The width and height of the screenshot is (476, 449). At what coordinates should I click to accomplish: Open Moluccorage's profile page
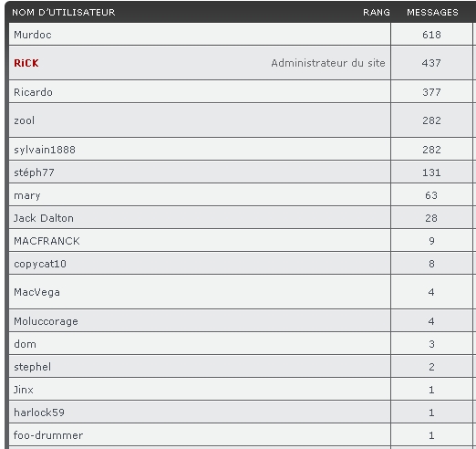pos(46,321)
